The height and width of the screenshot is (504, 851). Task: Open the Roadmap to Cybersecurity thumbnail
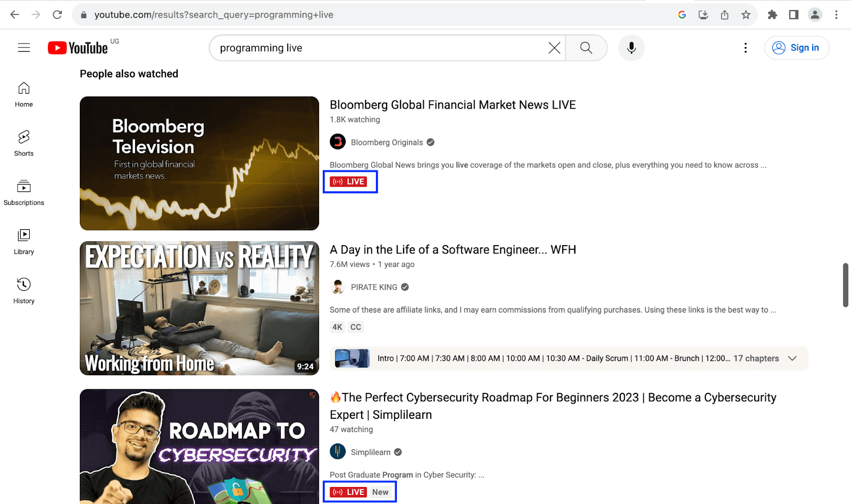[199, 447]
